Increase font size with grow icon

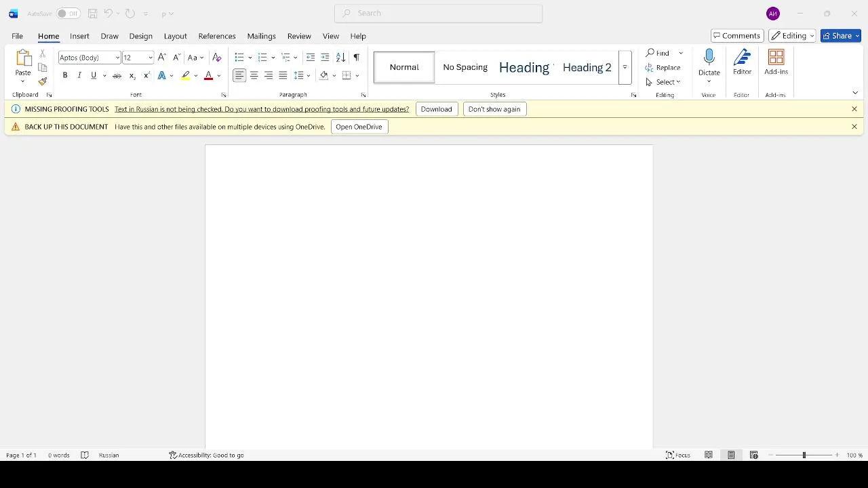162,58
